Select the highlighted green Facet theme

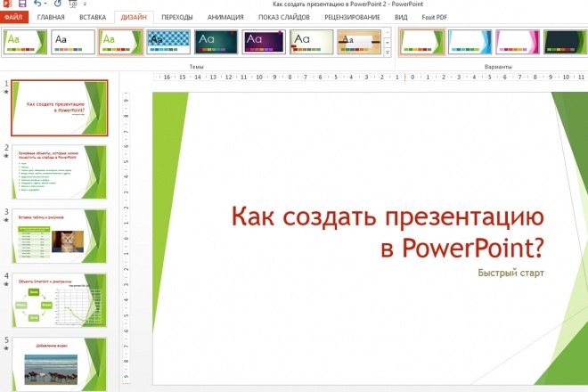tap(121, 42)
